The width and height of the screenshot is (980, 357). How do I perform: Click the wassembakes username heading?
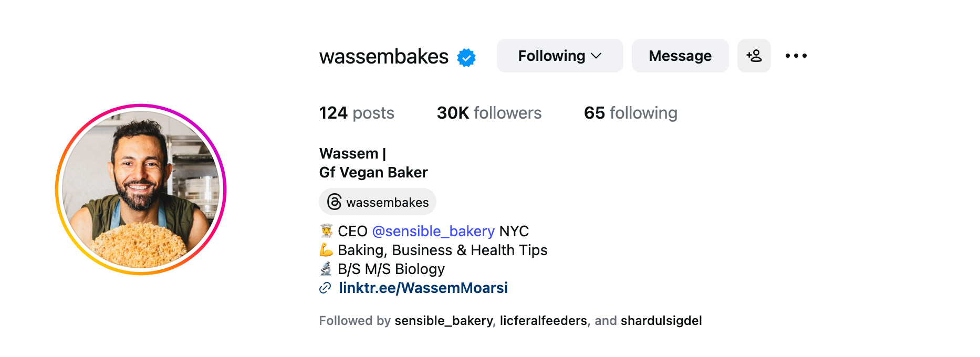pyautogui.click(x=383, y=57)
